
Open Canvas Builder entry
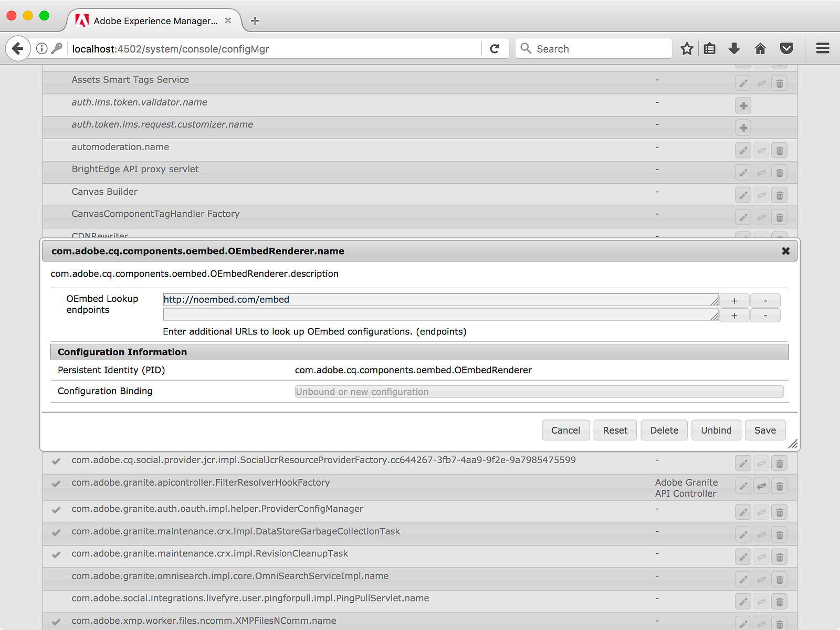(104, 192)
